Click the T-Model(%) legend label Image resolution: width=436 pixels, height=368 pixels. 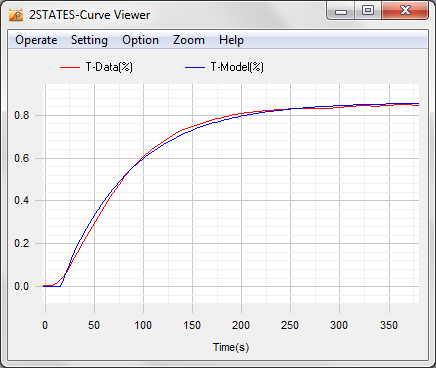[237, 67]
